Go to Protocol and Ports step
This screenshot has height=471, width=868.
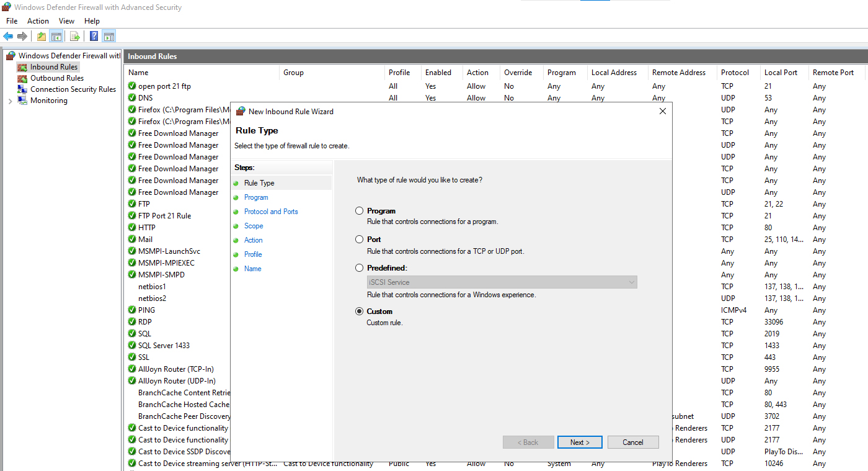tap(271, 212)
